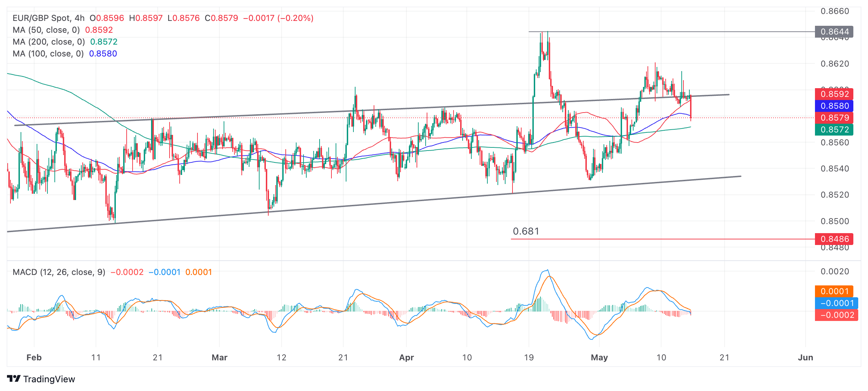Click the green 0.8572 MA200 price tag
This screenshot has width=868, height=391.
click(834, 130)
